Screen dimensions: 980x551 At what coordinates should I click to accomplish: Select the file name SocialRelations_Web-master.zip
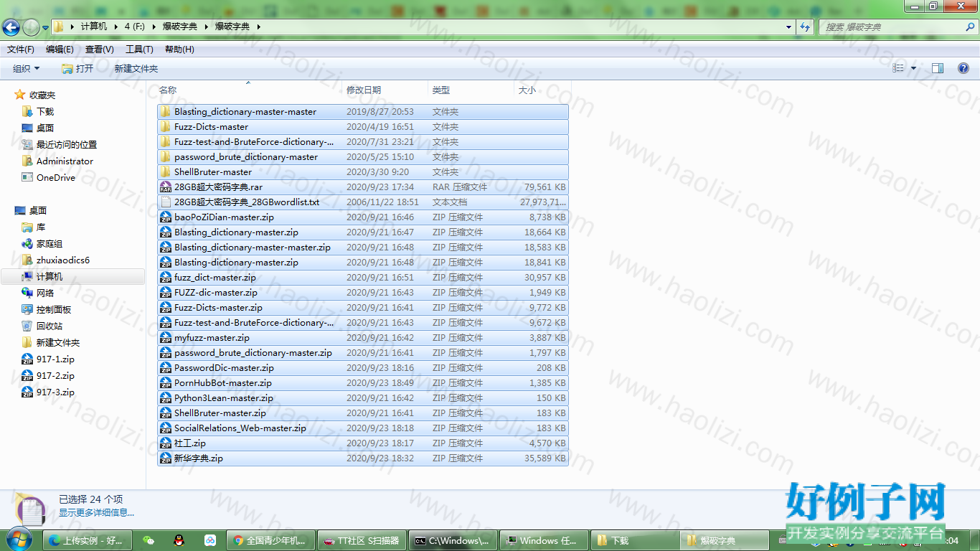[x=240, y=428]
